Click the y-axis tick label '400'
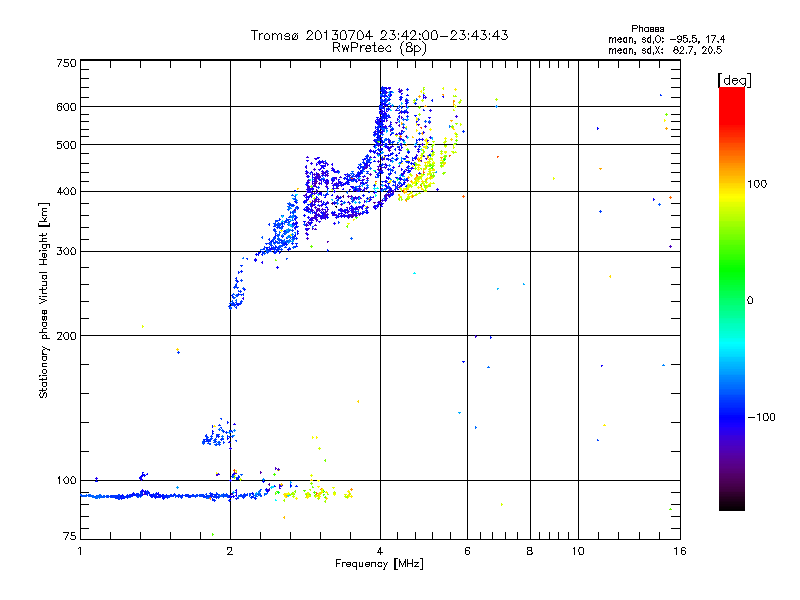This screenshot has height=600, width=800. [x=66, y=192]
